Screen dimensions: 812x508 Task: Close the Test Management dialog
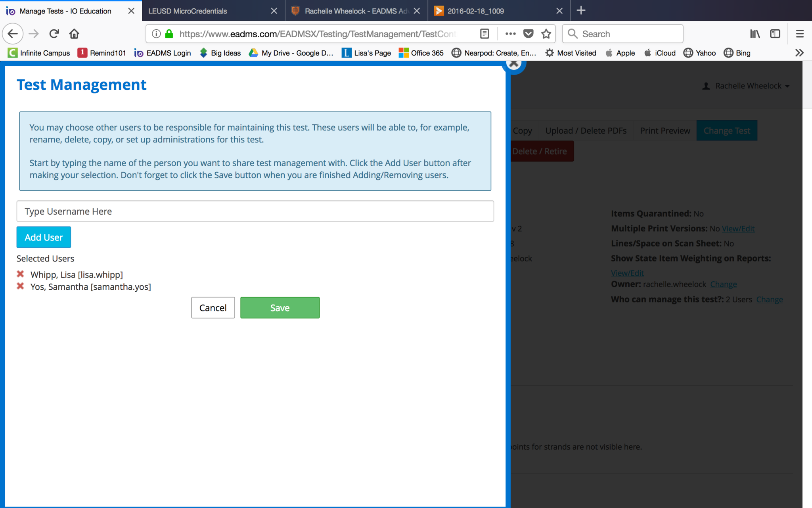point(514,64)
